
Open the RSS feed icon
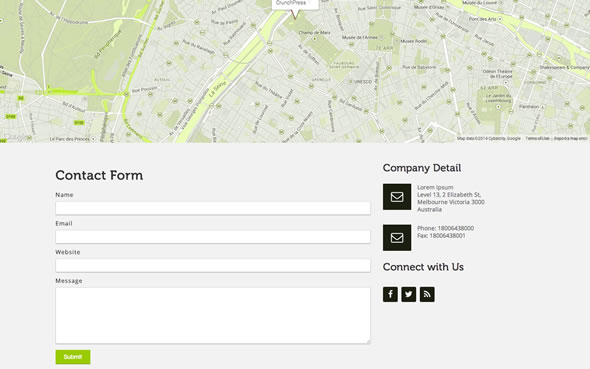[427, 294]
